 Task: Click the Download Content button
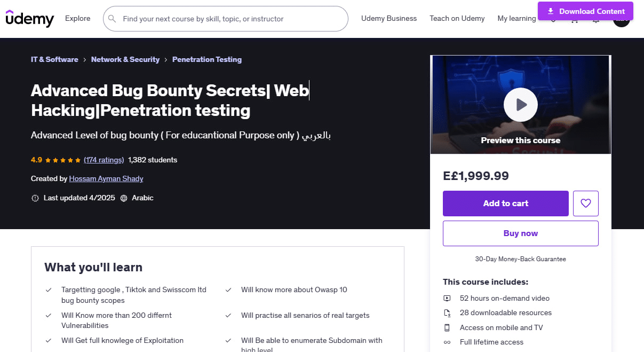pos(586,11)
